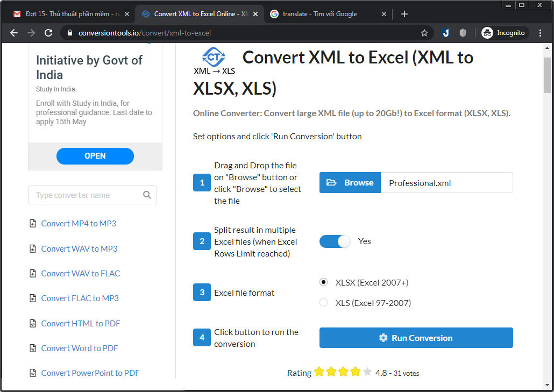
Task: Click the file icon beside Convert WAV to FLAC
Action: click(33, 273)
